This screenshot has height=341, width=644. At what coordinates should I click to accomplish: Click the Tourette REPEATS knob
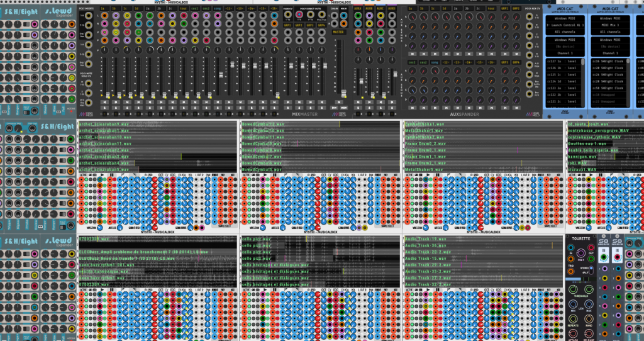pyautogui.click(x=572, y=319)
